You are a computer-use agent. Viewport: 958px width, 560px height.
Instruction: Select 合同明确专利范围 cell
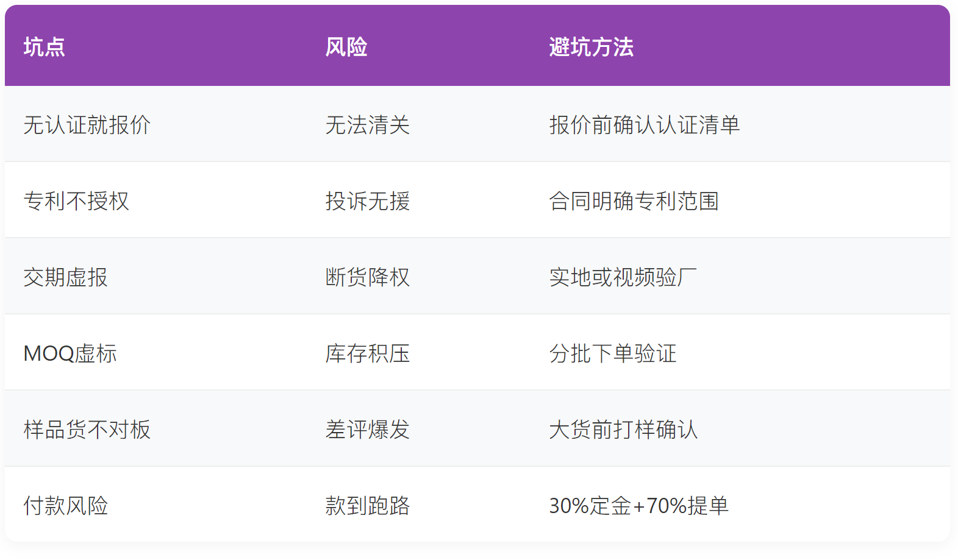634,201
